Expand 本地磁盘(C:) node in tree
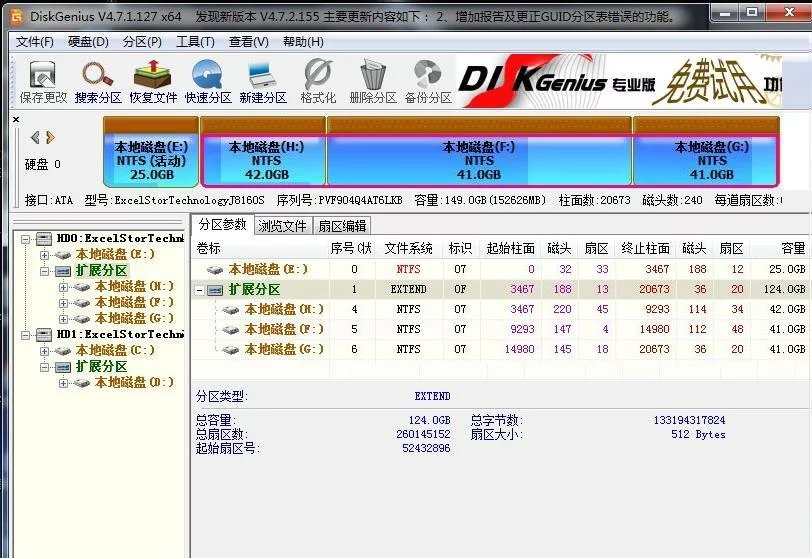812x559 pixels. point(45,351)
